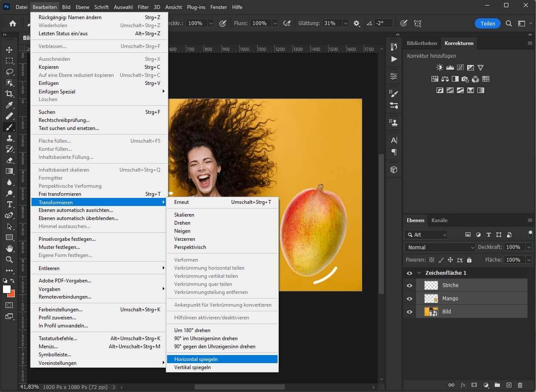Select the Move tool
Viewport: 536px width, 392px height.
click(9, 49)
